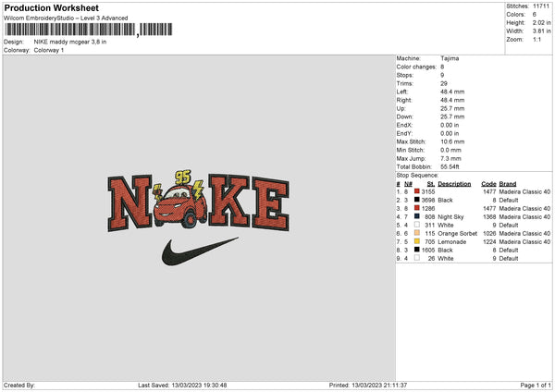Image resolution: width=555 pixels, height=392 pixels.
Task: Select the St. column header
Action: point(431,184)
